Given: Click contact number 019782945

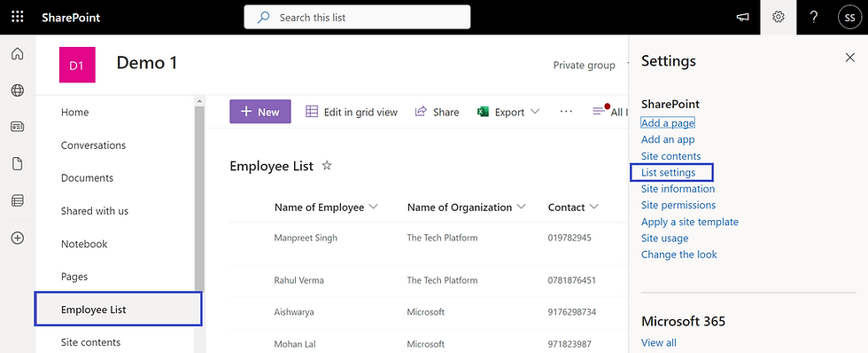Looking at the screenshot, I should [x=570, y=238].
